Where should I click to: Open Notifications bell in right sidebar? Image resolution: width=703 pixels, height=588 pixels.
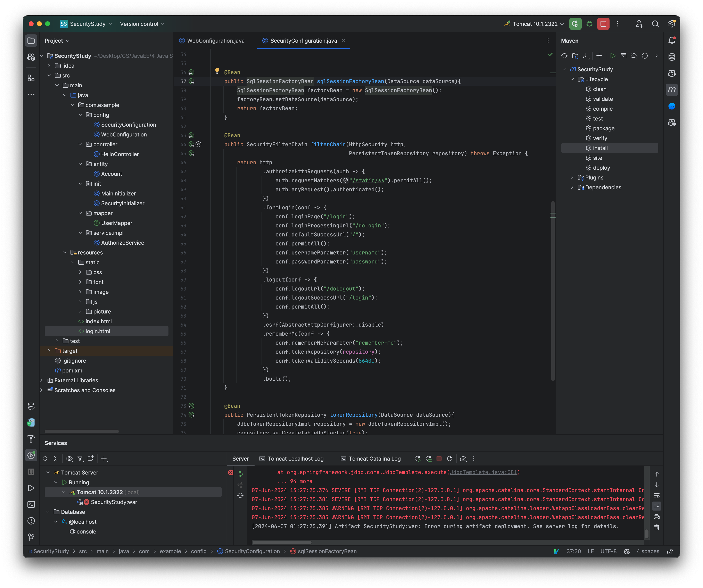pyautogui.click(x=671, y=41)
